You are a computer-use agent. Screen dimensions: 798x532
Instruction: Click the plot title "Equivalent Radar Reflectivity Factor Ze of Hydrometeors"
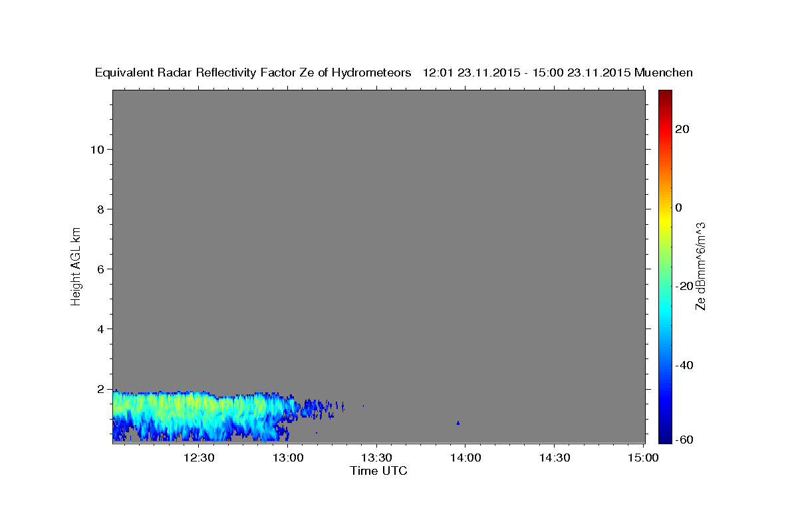[x=253, y=72]
